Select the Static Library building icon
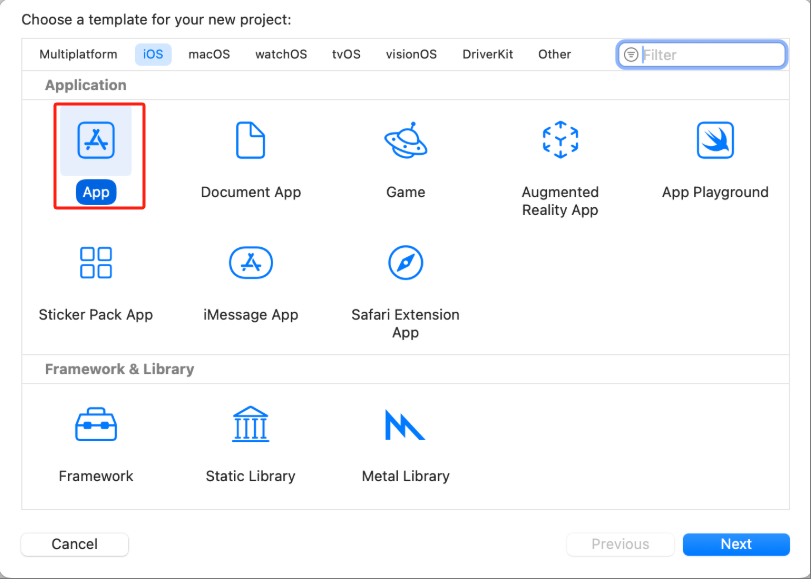 (250, 424)
